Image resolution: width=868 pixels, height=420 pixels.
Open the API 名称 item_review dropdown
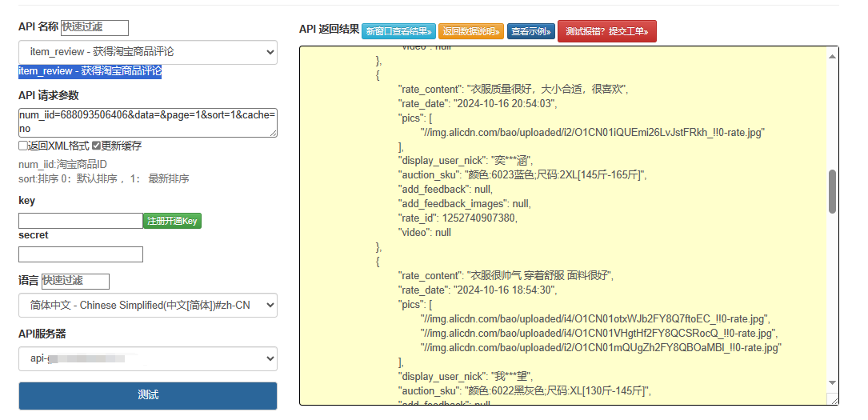[148, 52]
